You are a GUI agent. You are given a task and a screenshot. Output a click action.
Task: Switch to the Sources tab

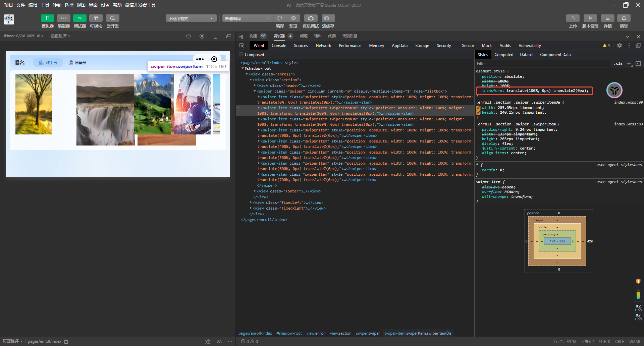301,46
